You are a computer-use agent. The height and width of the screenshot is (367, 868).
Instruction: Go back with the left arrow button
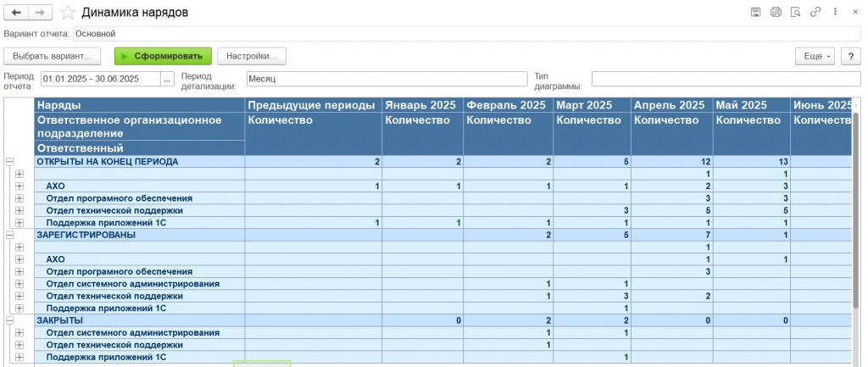coord(16,12)
